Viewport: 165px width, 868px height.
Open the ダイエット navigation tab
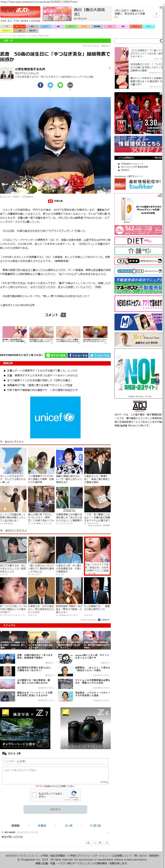point(6,30)
